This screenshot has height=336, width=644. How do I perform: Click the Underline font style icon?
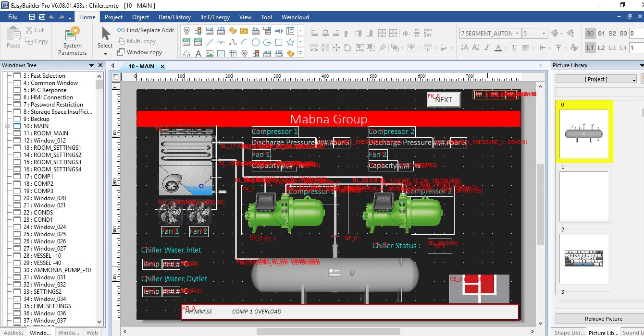coord(514,48)
